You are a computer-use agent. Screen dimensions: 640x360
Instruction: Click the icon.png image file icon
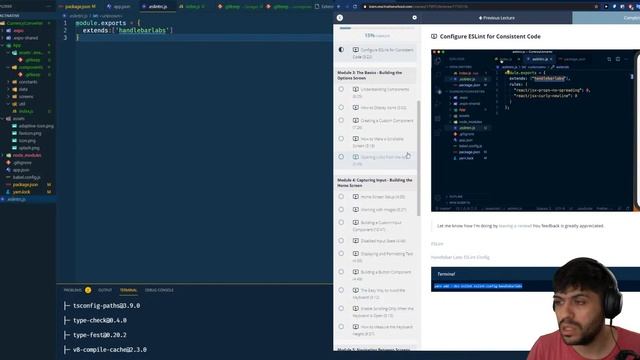click(x=15, y=140)
